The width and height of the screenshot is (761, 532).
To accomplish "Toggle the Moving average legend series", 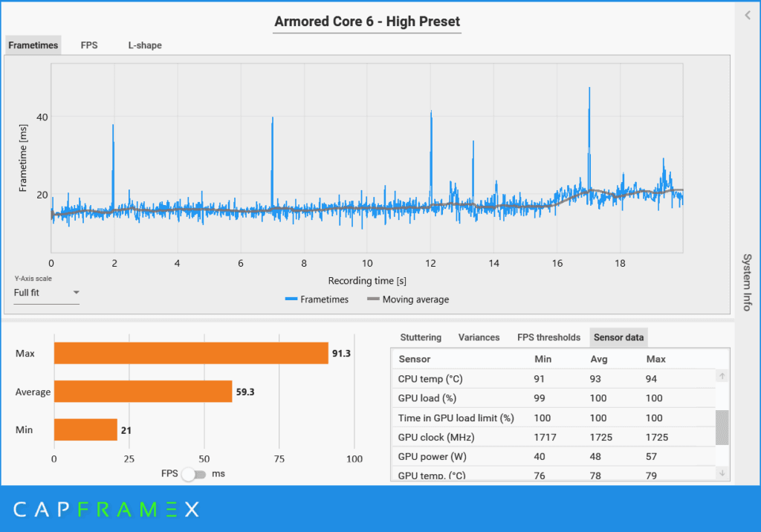I will click(x=408, y=299).
